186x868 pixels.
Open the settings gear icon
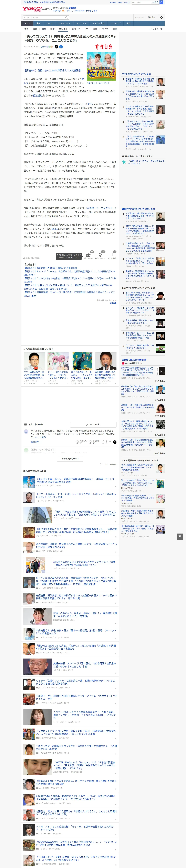pos(161,18)
